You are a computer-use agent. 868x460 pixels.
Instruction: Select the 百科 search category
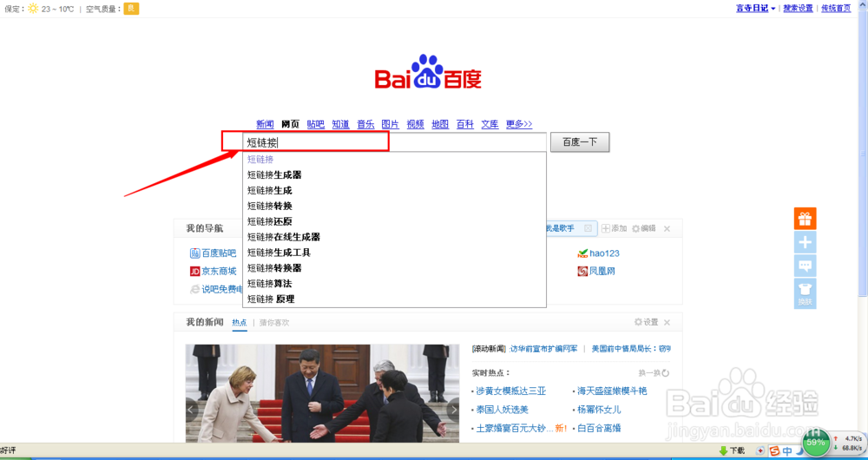tap(465, 124)
